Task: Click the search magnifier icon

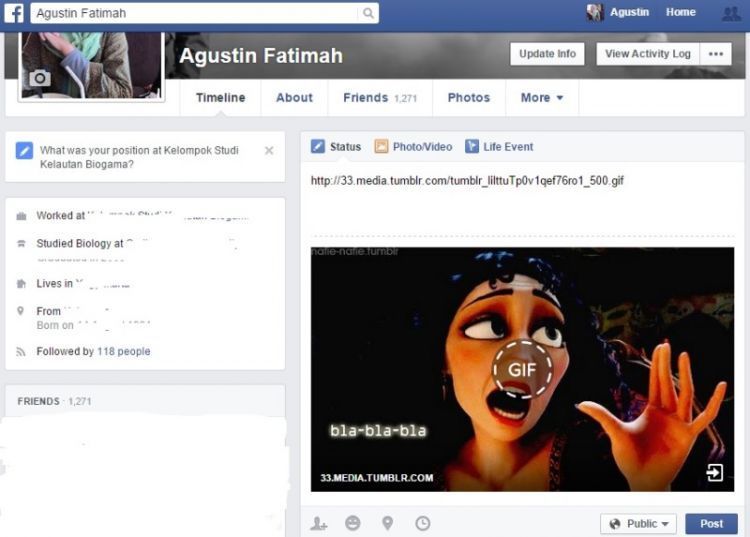Action: pos(368,13)
